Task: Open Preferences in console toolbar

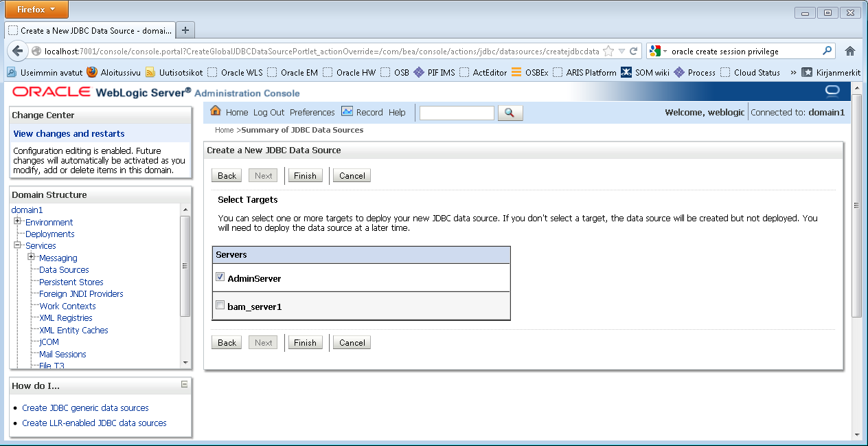Action: (312, 112)
